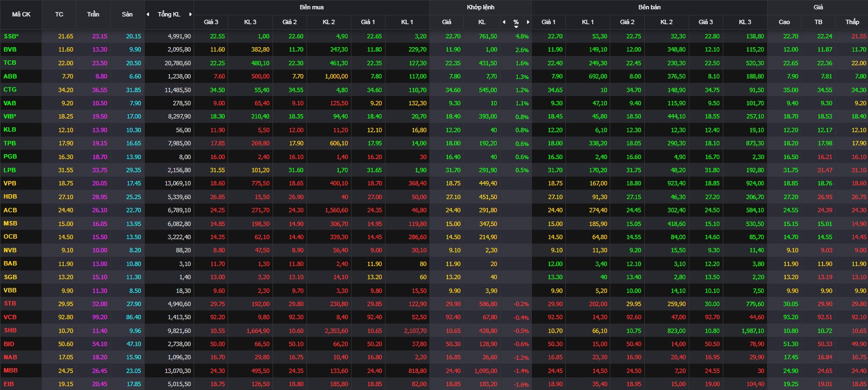Select SSB* matched volume 761,50

pyautogui.click(x=488, y=36)
